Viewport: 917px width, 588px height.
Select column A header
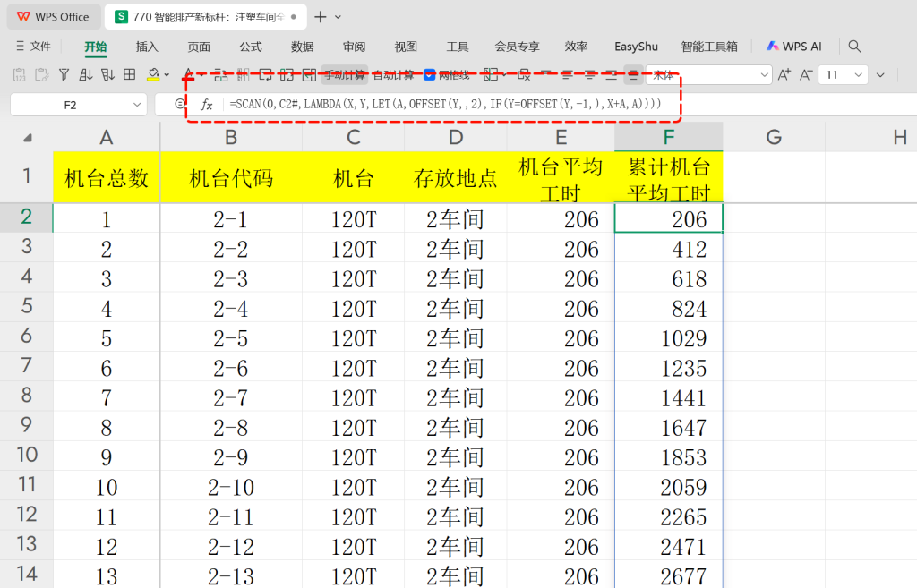click(x=106, y=137)
